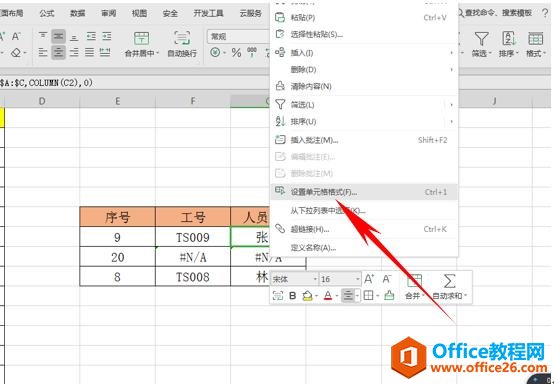Choose 粘贴(P) from context menu

click(x=364, y=17)
